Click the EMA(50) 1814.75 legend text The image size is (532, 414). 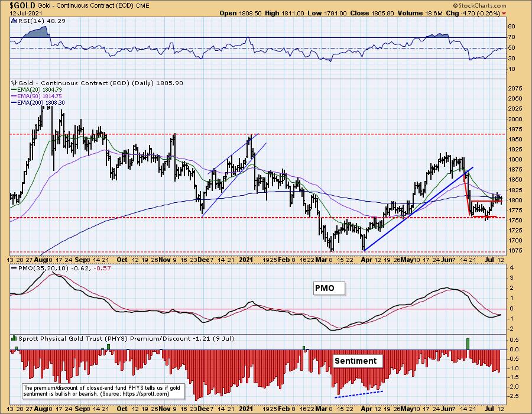tap(40, 96)
